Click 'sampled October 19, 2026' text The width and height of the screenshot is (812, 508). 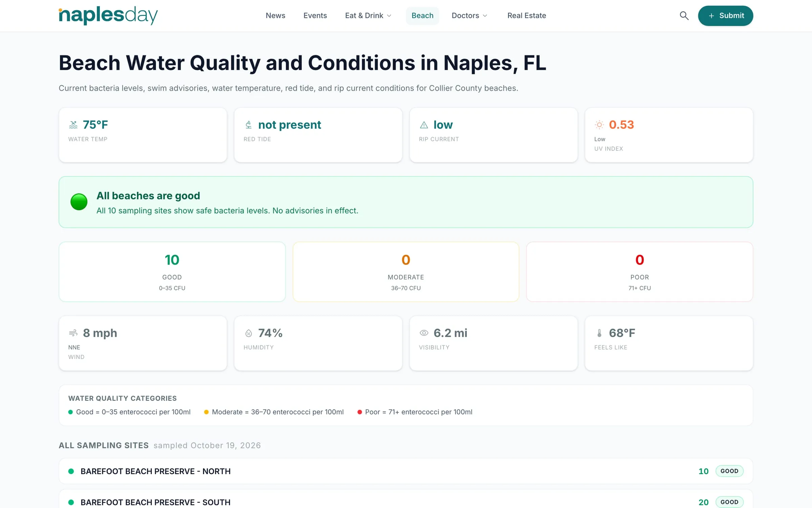[207, 445]
